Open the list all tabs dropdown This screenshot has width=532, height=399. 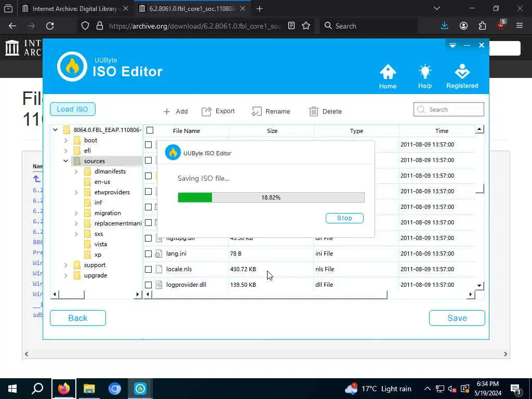click(436, 8)
